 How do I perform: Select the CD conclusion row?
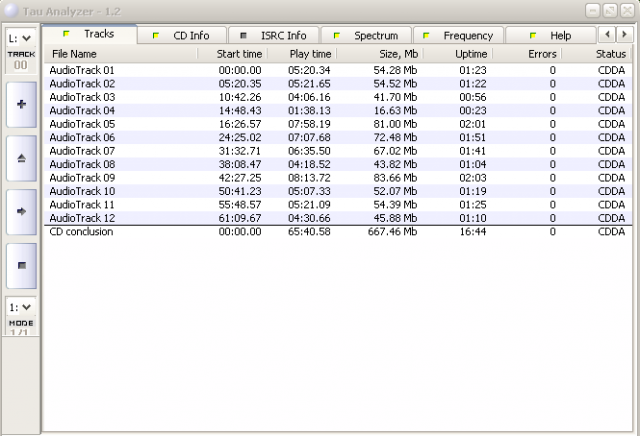[x=338, y=232]
